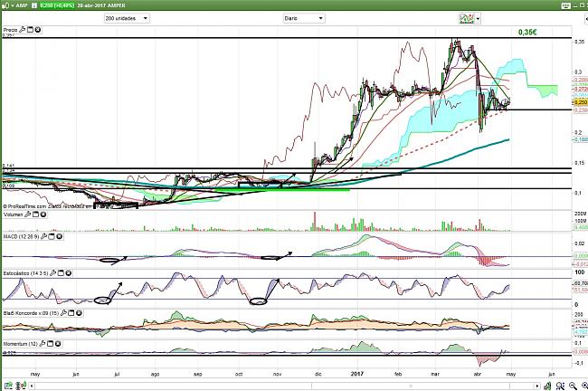The image size is (588, 391).
Task: Click the zoom selection magnifier icon
Action: tap(560, 386)
